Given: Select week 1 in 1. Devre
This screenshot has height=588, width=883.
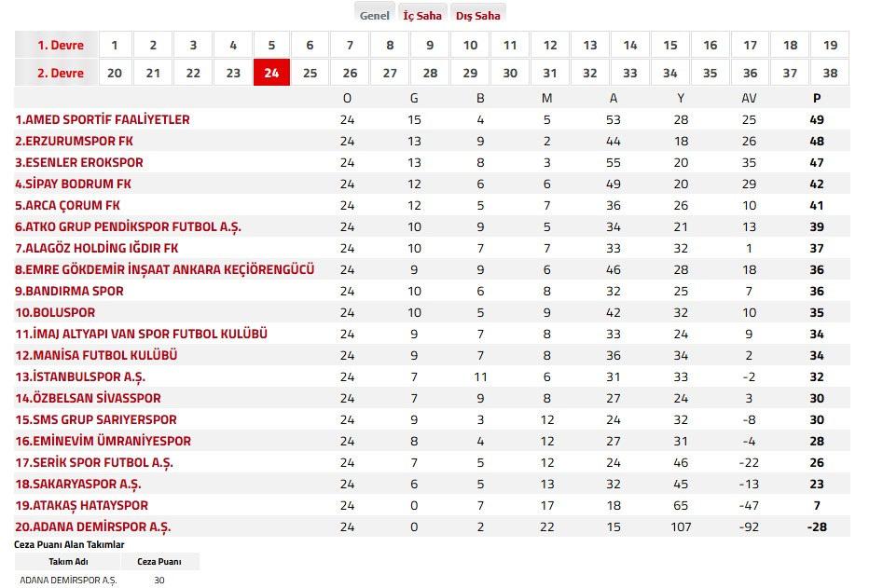Looking at the screenshot, I should (x=114, y=45).
